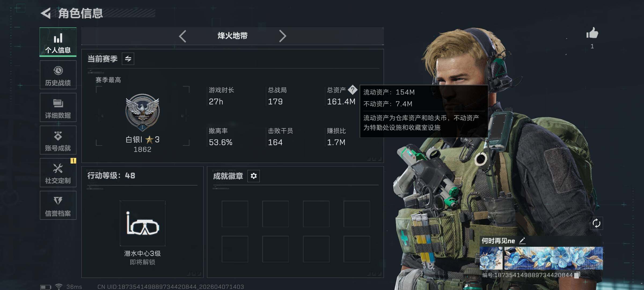Viewport: 644px width, 290px height.
Task: Click the blue floral name card banner
Action: click(554, 258)
